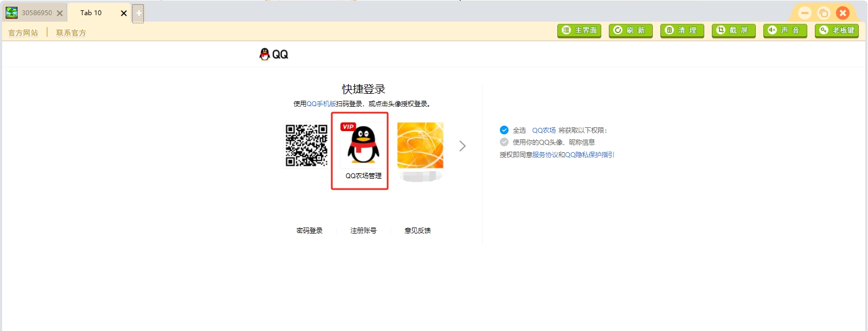
Task: Open the 注册账号 link
Action: (x=363, y=231)
